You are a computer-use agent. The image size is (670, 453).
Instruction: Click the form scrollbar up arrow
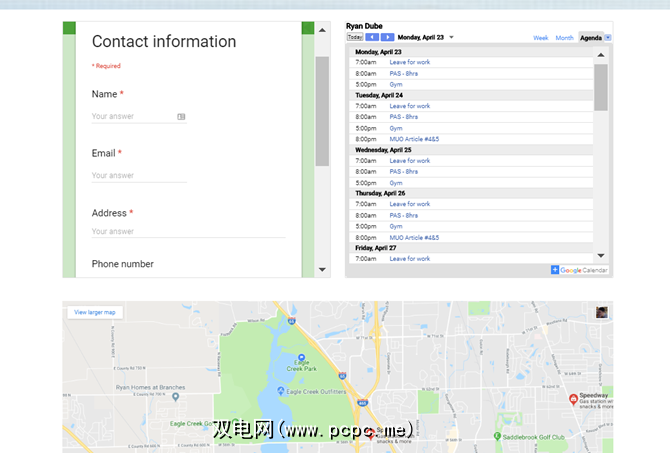(x=322, y=30)
